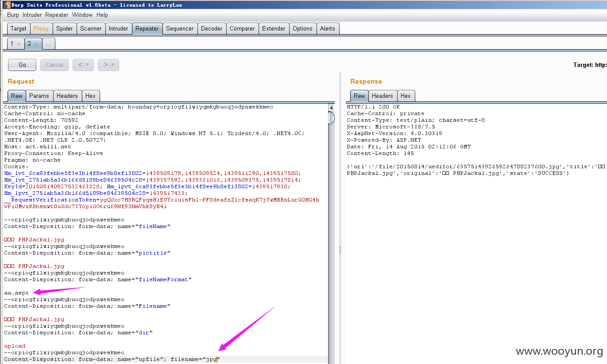The image size is (607, 364).
Task: Switch the Response to the Hex view
Action: click(x=406, y=96)
